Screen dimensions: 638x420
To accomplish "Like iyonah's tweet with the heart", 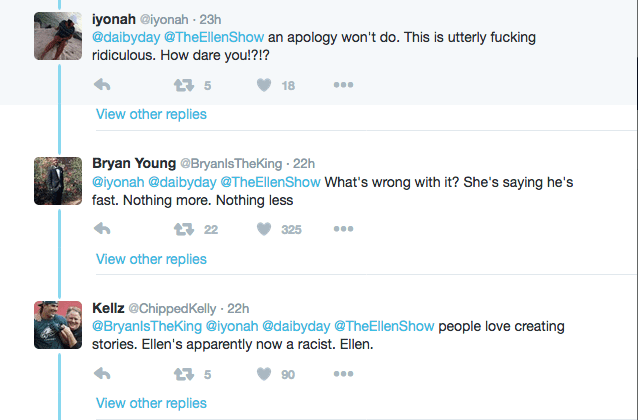I will coord(264,86).
